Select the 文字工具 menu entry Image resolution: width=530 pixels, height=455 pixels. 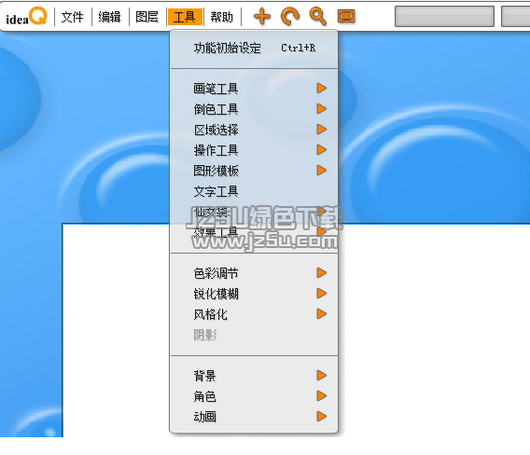216,191
